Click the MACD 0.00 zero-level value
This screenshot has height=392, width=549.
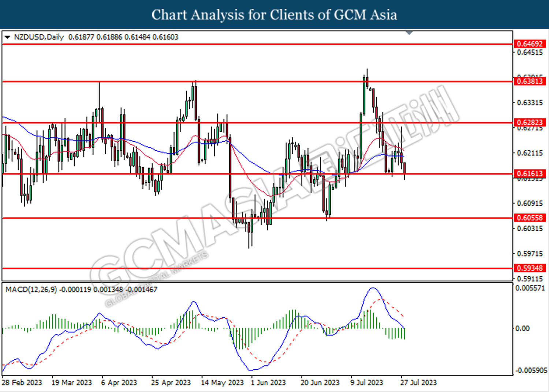tap(522, 328)
